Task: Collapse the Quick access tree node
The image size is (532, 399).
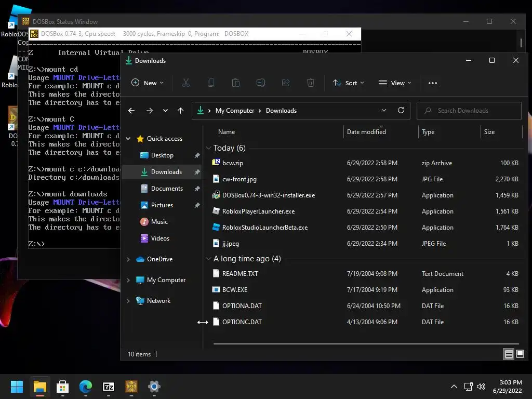Action: point(128,138)
